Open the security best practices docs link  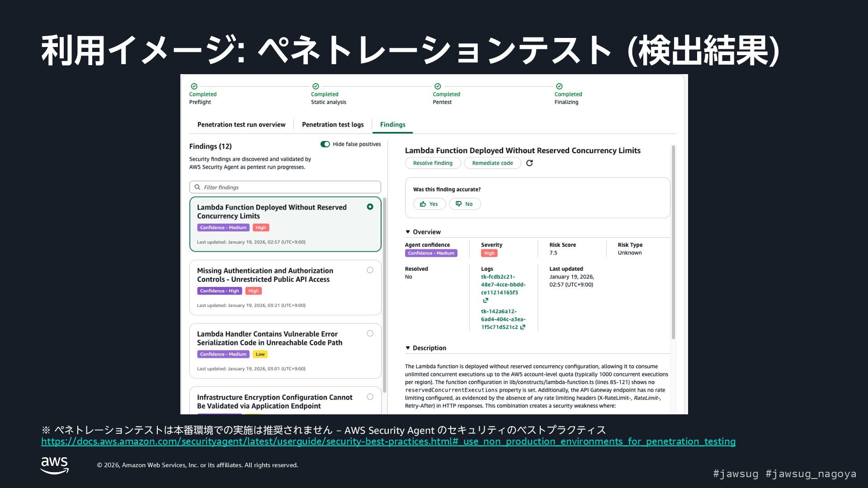point(388,441)
